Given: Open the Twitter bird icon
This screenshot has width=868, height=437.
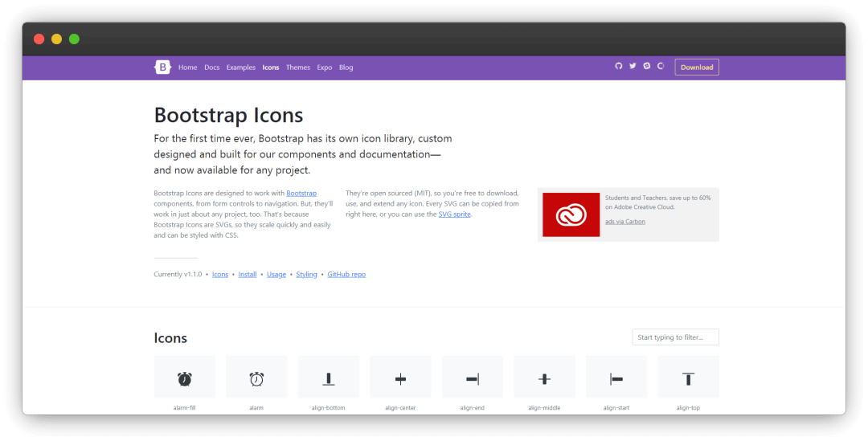Looking at the screenshot, I should pos(633,66).
